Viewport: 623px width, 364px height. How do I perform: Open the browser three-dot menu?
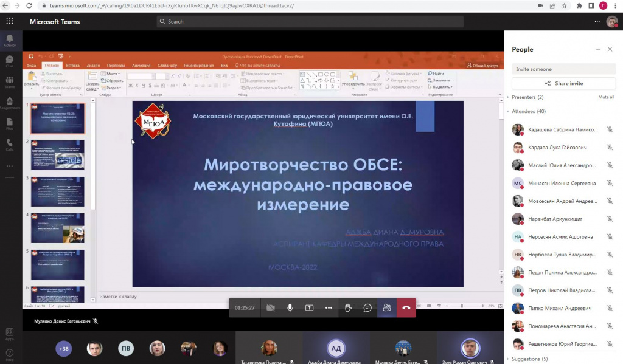pos(615,5)
